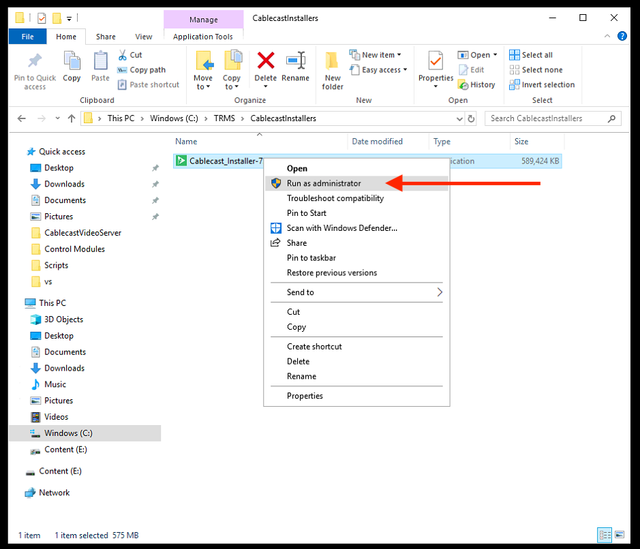Select Troubleshoot compatibility menu entry
Viewport: 640px width, 549px height.
point(357,198)
